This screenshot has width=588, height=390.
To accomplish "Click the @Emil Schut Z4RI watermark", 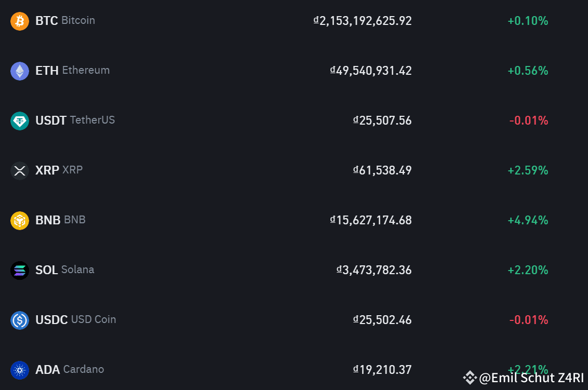I will [x=523, y=378].
